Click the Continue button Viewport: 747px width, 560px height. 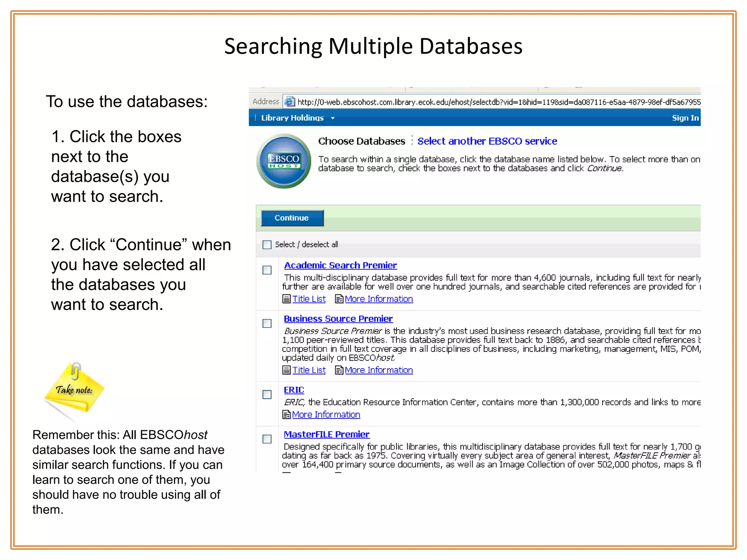tap(292, 218)
